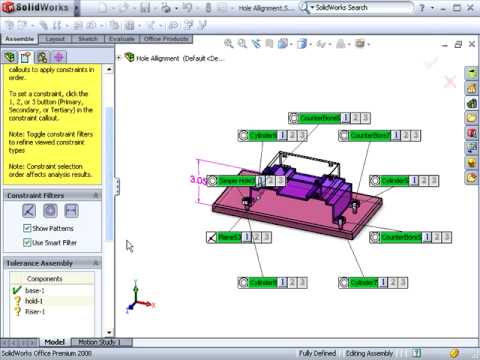The width and height of the screenshot is (480, 360).
Task: Uncheck the Show Patterns checkbox
Action: tap(27, 228)
